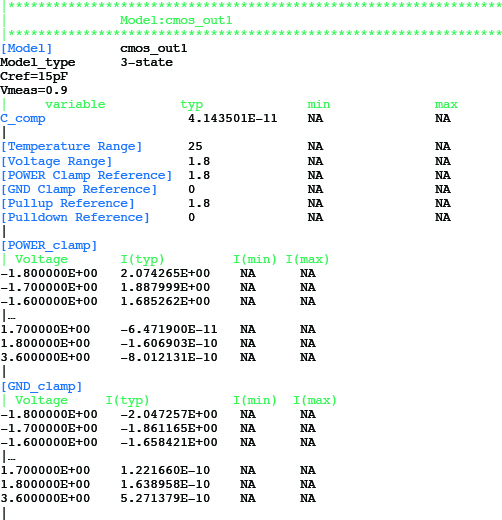Select the value 5.271379E-10 in GND_clamp
The image size is (502, 520).
click(165, 498)
